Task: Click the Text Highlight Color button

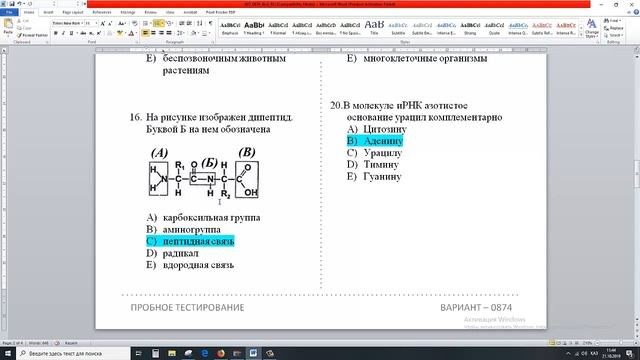Action: point(120,33)
